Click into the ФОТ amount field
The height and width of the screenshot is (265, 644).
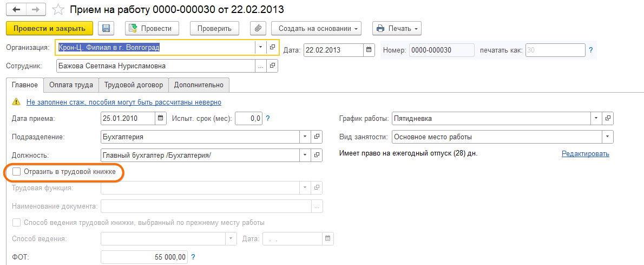(x=144, y=257)
